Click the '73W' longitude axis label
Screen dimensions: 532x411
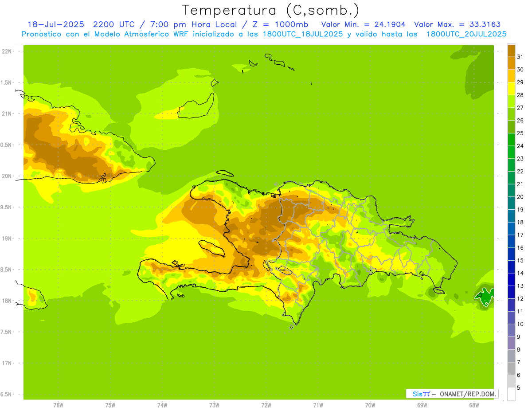click(x=214, y=405)
